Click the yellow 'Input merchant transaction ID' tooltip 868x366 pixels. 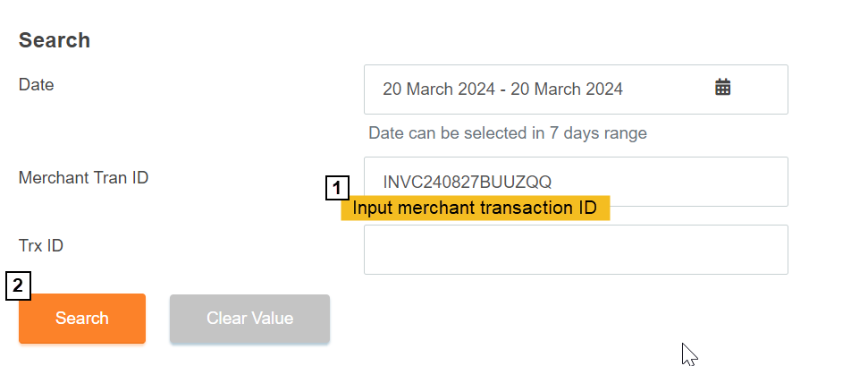(x=474, y=209)
